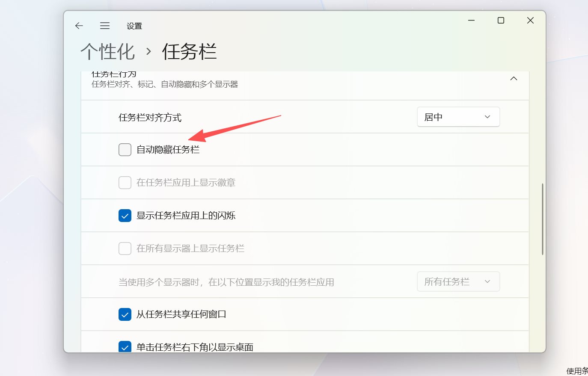Uncheck 显示任务栏应用上的闪烁
Screen dimensions: 588x376
[125, 216]
